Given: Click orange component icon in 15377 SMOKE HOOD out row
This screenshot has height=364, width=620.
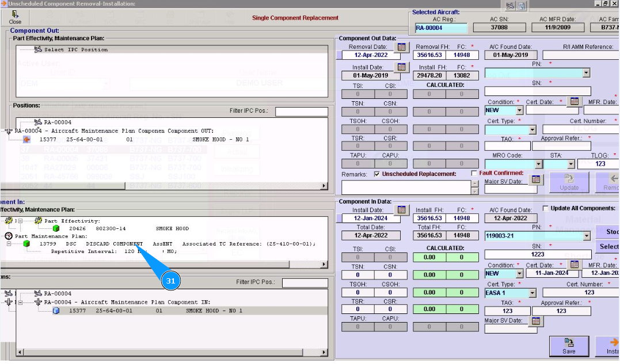Looking at the screenshot, I should click(26, 139).
